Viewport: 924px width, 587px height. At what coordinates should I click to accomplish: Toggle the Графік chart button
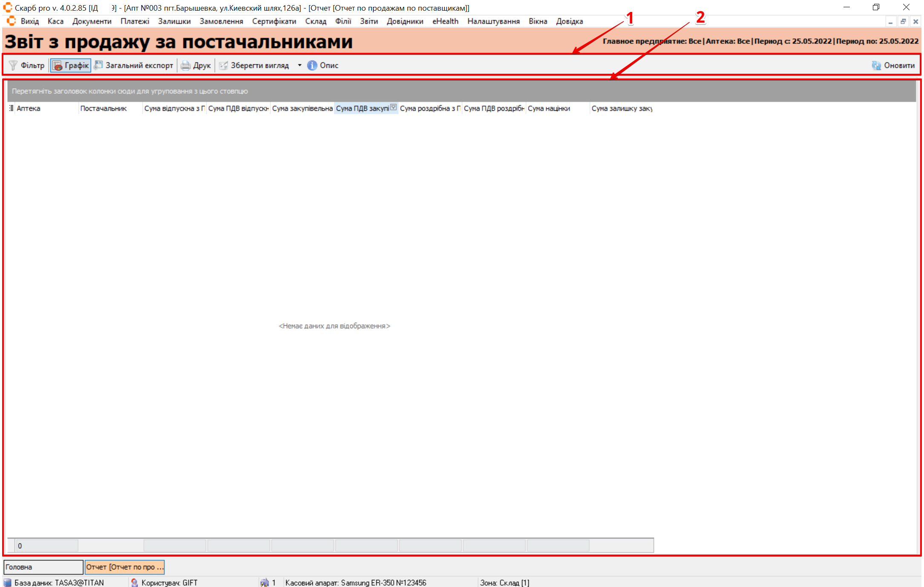71,65
